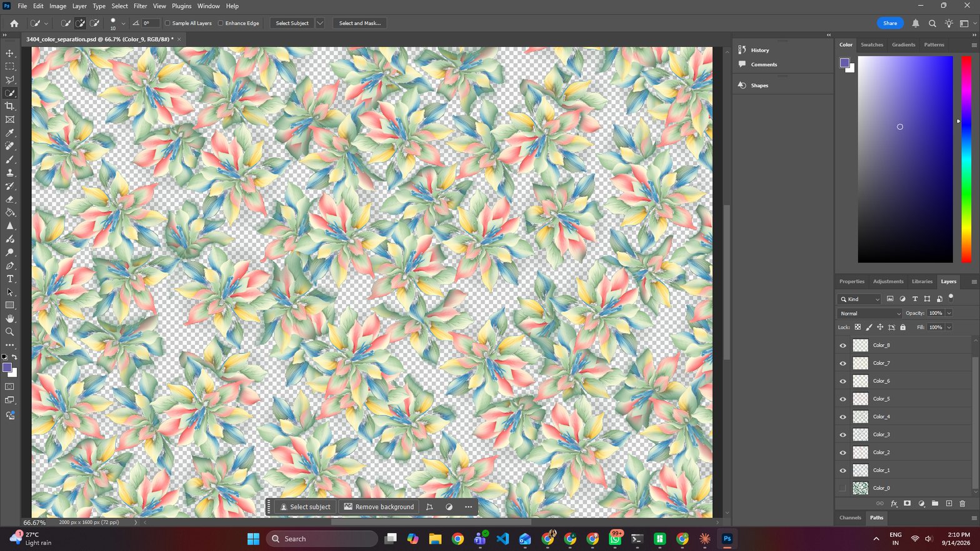Open the blend mode Normal dropdown
This screenshot has width=980, height=551.
tap(869, 313)
